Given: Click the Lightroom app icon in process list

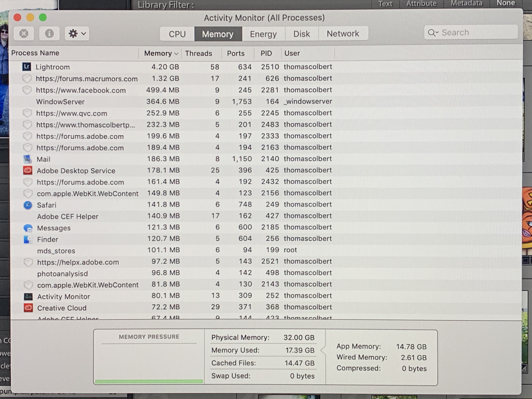Looking at the screenshot, I should [27, 67].
